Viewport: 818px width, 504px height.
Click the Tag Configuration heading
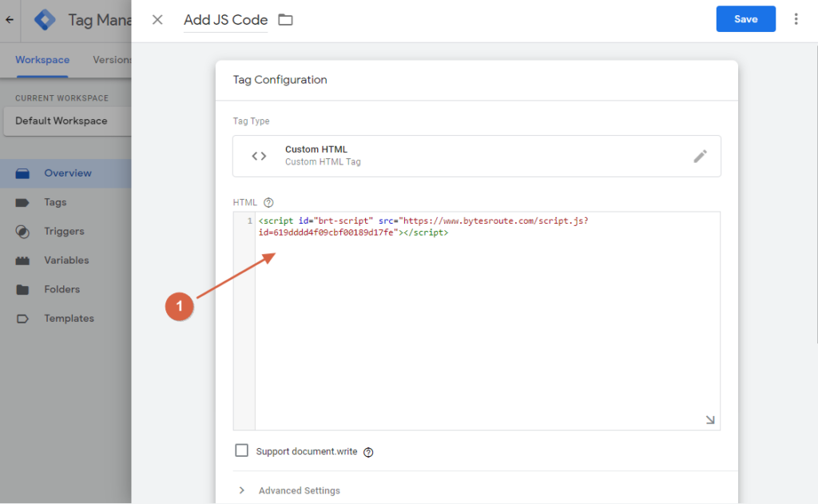pos(280,80)
